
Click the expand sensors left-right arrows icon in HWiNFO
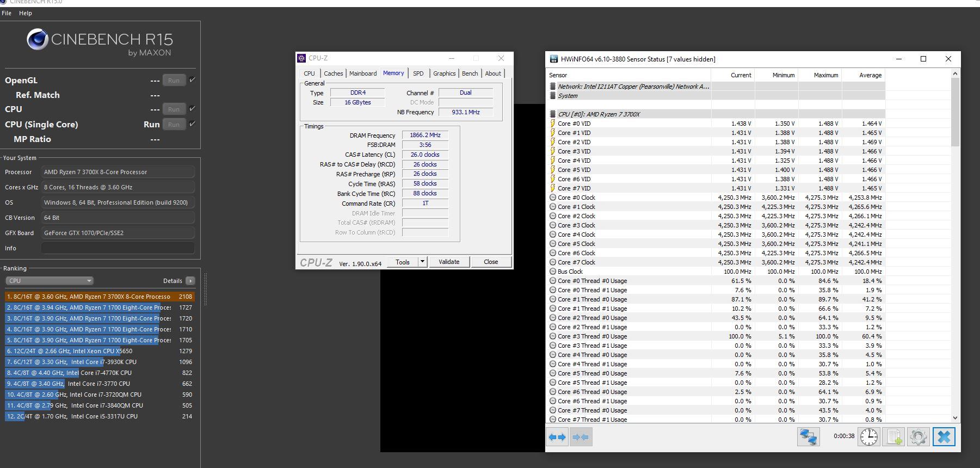tap(557, 437)
